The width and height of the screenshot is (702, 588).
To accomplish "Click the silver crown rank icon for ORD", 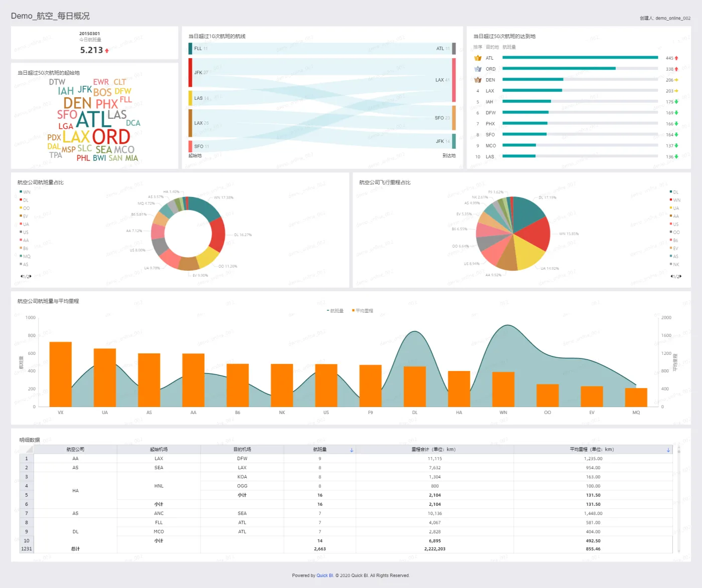I will tap(477, 69).
